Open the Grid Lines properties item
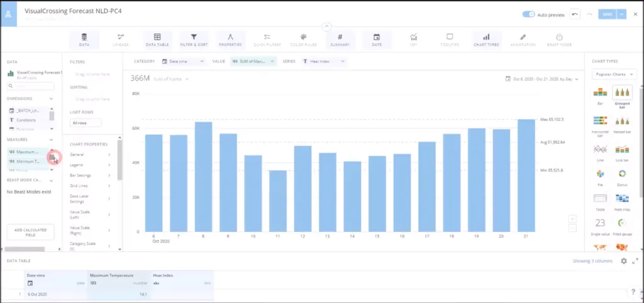Screen dimensions: 644x303 coord(91,186)
